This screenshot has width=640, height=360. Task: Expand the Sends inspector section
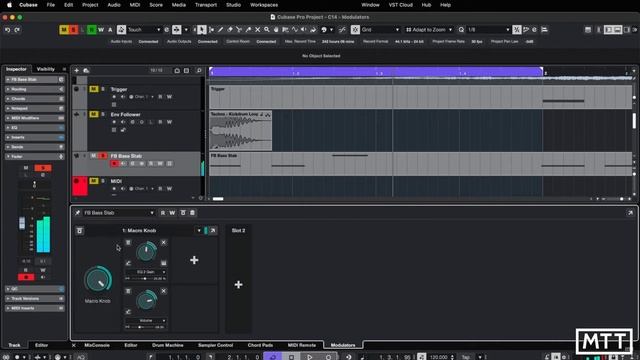35,147
